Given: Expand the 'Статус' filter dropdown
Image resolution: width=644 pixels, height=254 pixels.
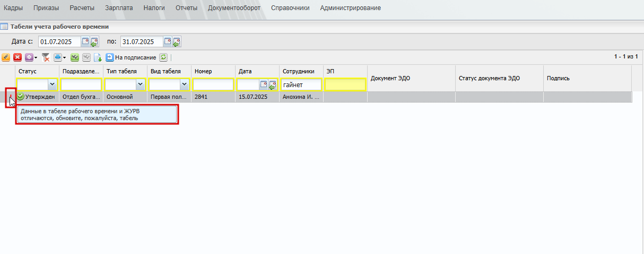Looking at the screenshot, I should [x=52, y=84].
